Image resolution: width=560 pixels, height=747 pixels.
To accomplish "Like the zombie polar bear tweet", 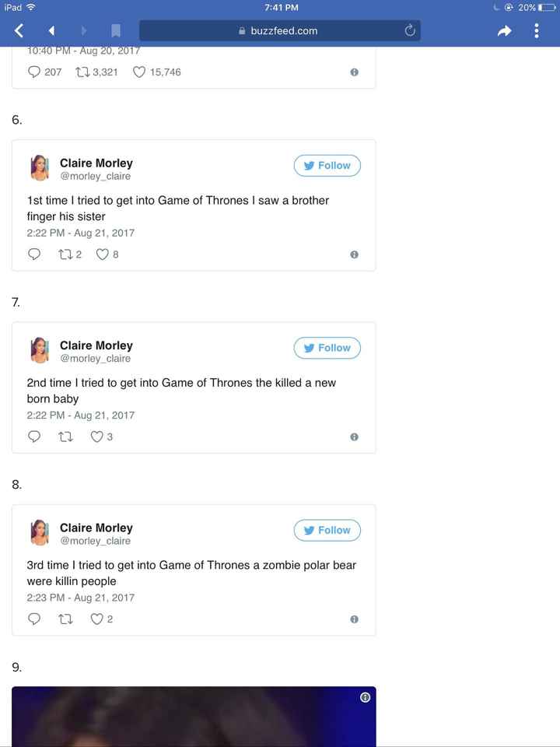I will pyautogui.click(x=97, y=619).
